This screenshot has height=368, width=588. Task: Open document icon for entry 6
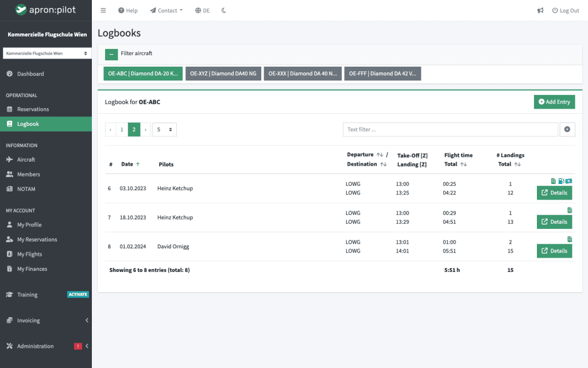coord(554,181)
